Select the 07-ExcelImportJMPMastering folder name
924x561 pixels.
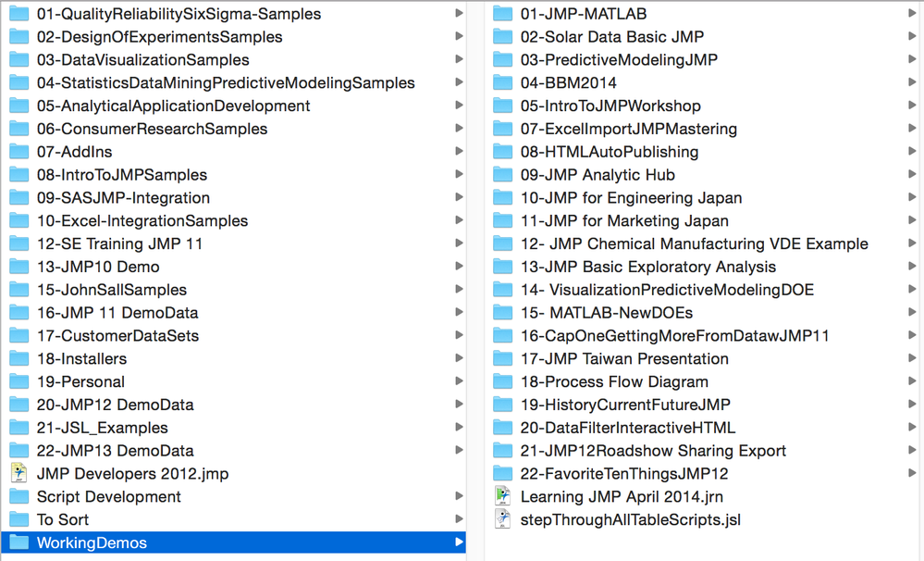[x=629, y=129]
